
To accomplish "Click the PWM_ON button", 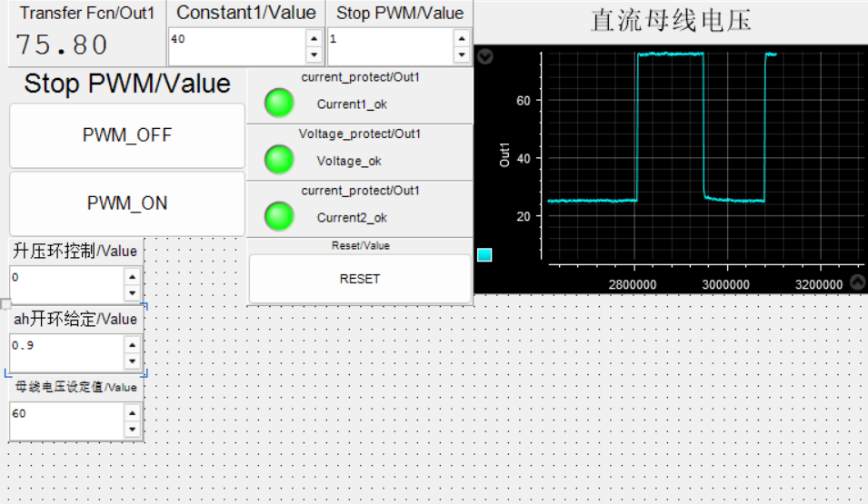I will coord(126,203).
